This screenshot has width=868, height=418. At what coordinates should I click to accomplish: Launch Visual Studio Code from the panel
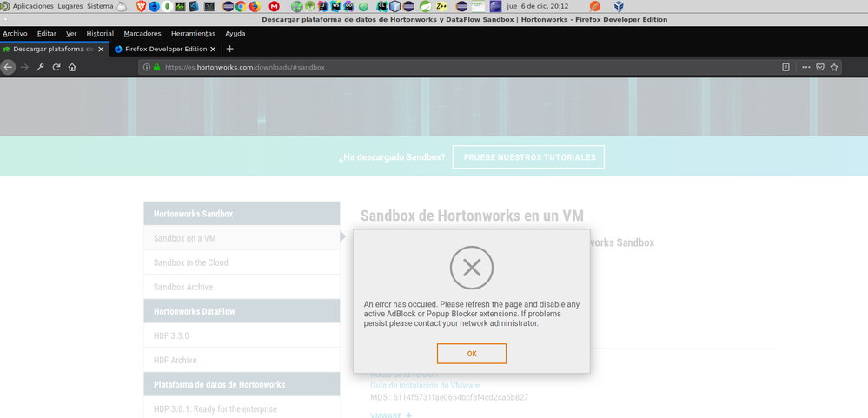click(194, 6)
